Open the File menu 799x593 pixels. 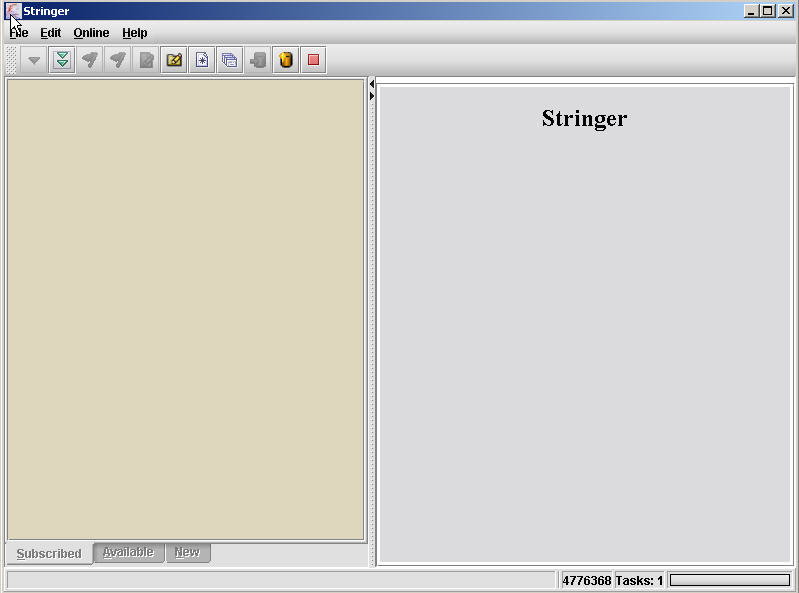pos(19,33)
